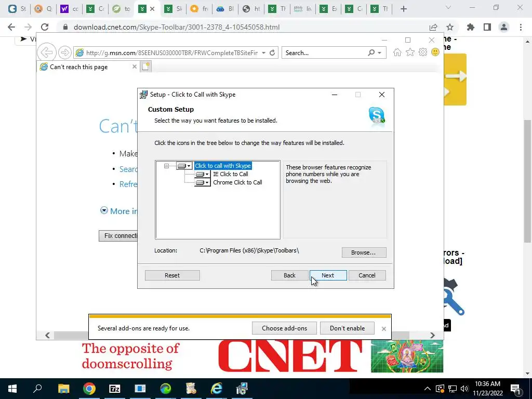Select Click to call with Skype tree item
The height and width of the screenshot is (399, 532).
point(223,166)
